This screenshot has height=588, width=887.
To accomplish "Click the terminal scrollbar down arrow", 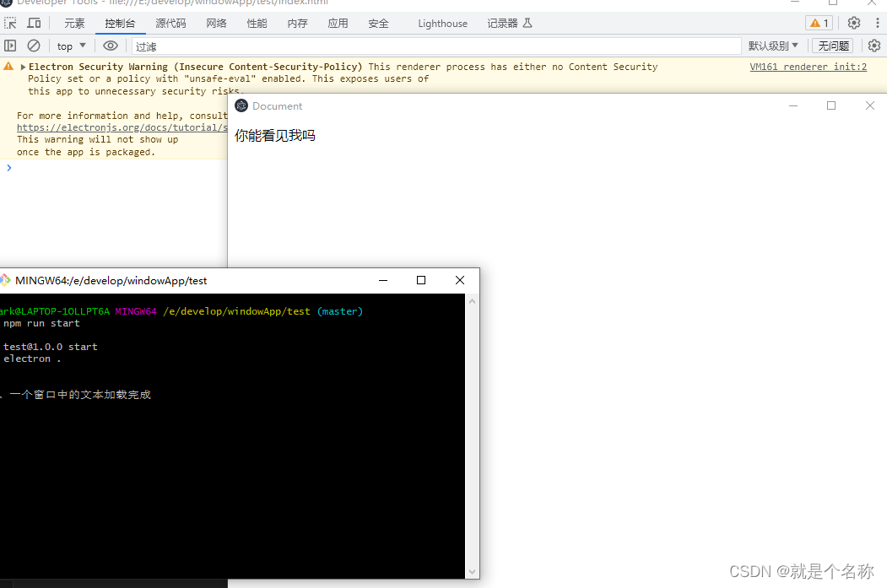I will (x=473, y=572).
